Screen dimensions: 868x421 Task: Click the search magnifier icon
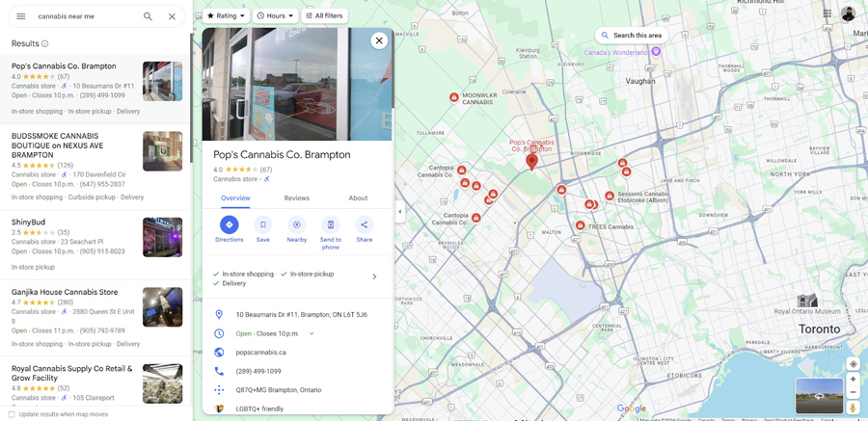[x=148, y=16]
